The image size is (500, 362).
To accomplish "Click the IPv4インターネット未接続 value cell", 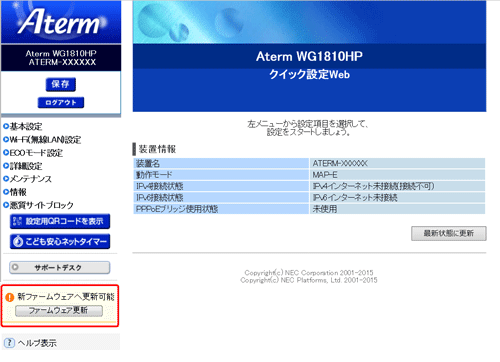I will coord(397,186).
